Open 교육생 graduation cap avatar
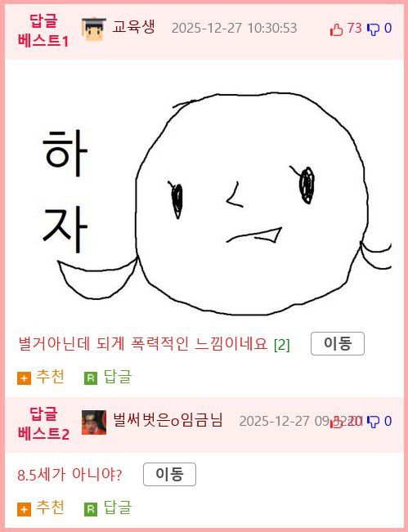 point(94,29)
